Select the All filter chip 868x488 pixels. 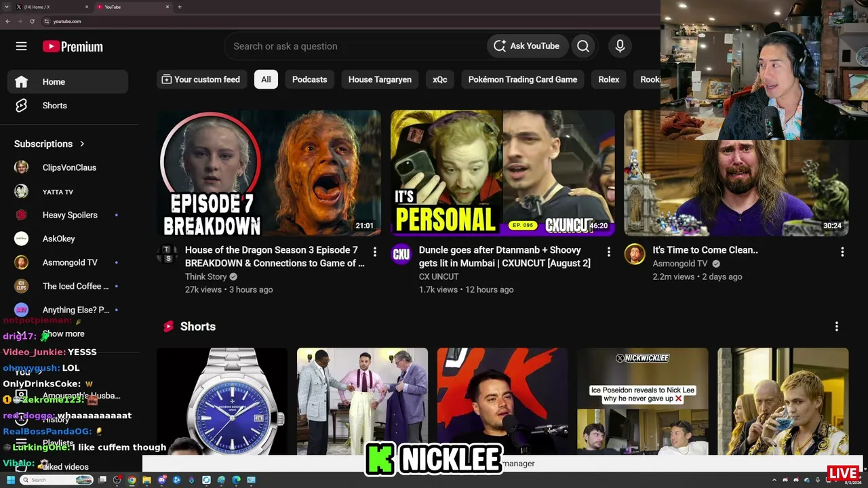(x=266, y=79)
